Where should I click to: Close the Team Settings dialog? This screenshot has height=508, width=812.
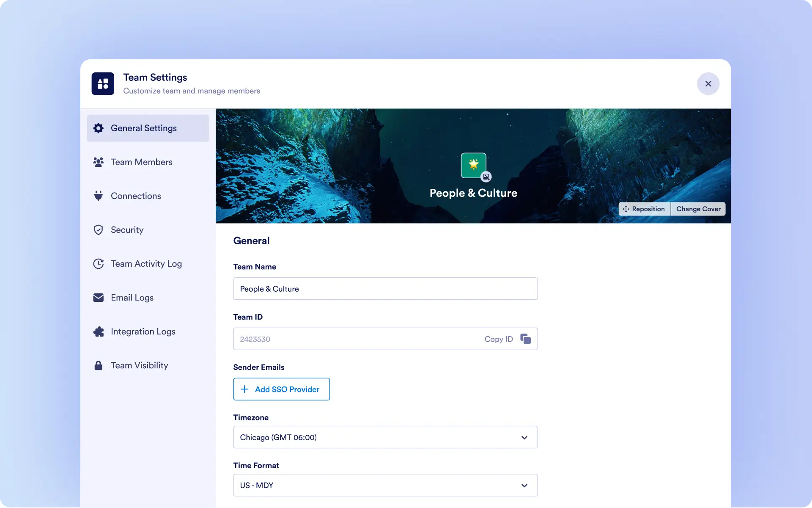(x=708, y=84)
